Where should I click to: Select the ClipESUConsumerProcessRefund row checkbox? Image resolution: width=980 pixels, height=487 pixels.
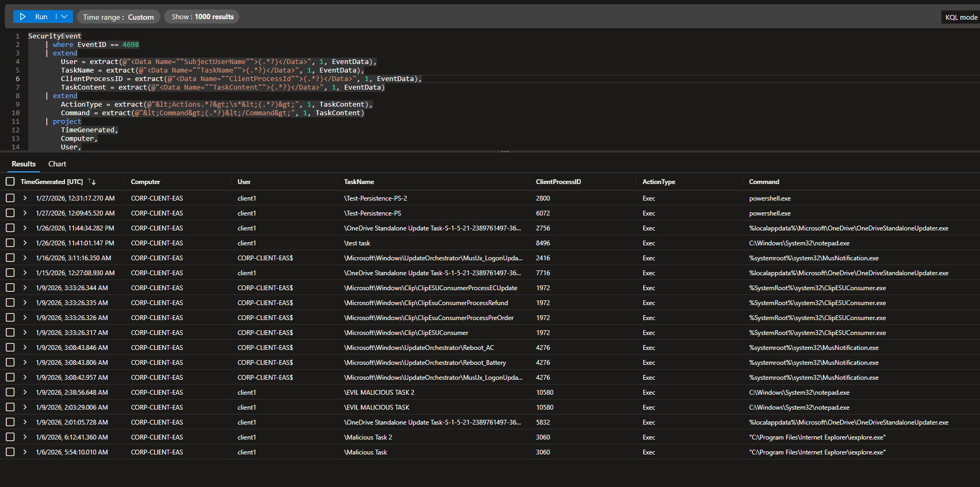pos(10,303)
